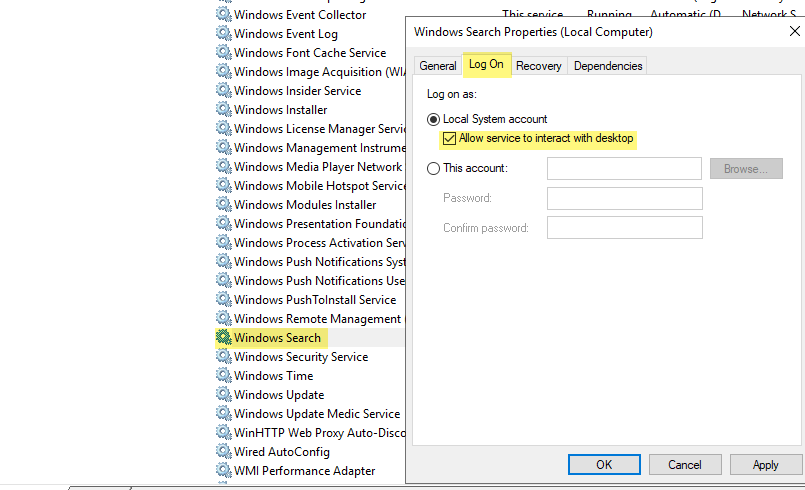Click the gear icon beside Windows License Manager Service
Image resolution: width=805 pixels, height=490 pixels.
223,128
